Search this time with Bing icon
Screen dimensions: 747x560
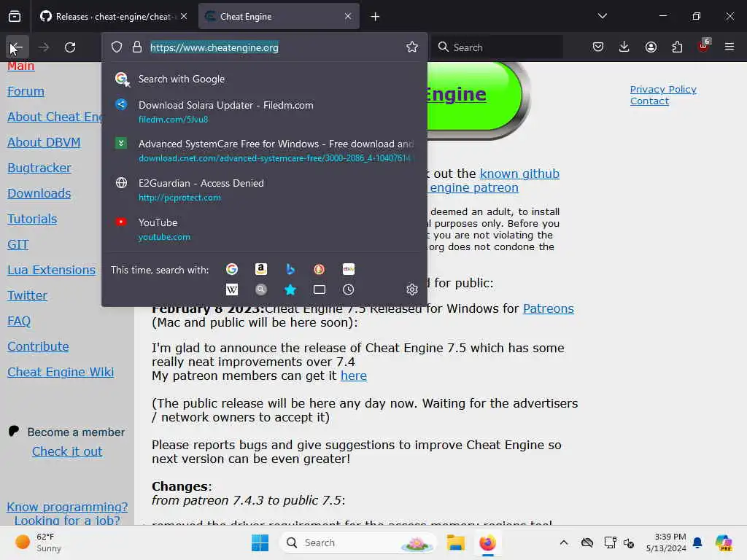point(290,270)
